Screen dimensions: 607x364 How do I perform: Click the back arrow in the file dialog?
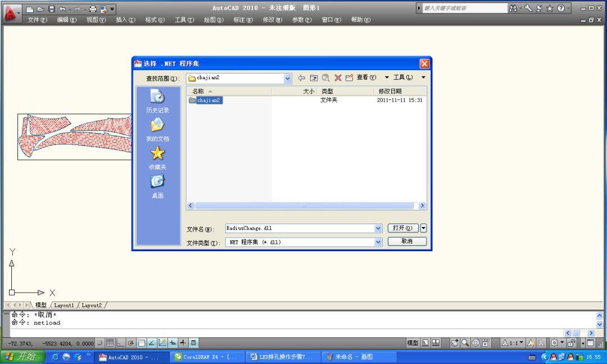(301, 78)
